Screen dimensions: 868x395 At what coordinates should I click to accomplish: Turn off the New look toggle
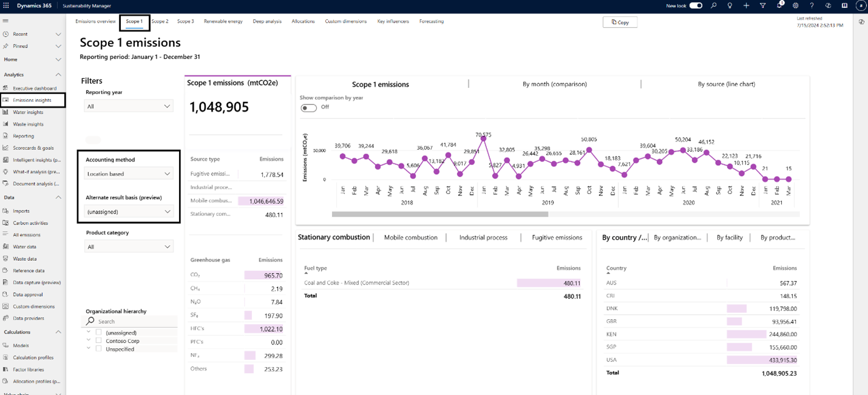[696, 5]
